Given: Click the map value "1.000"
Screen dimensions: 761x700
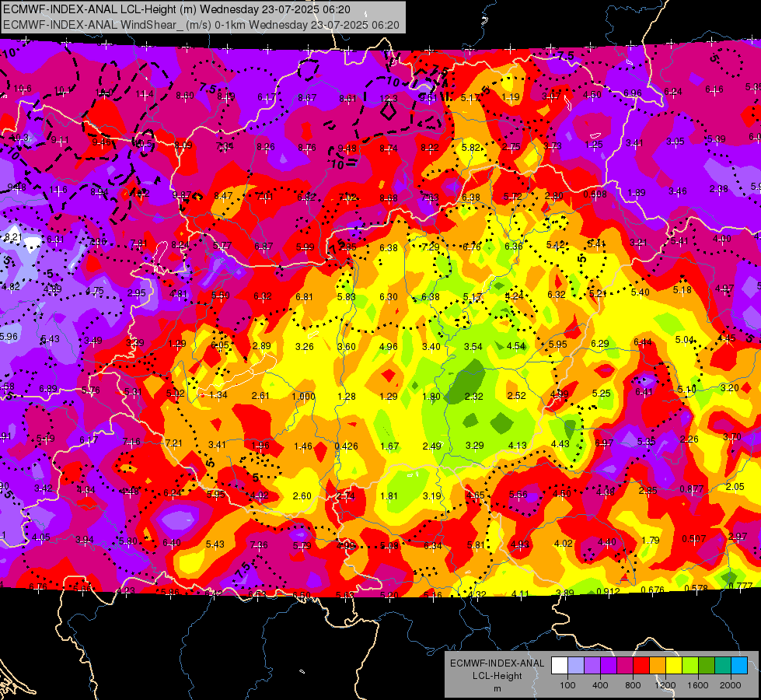Looking at the screenshot, I should 303,397.
